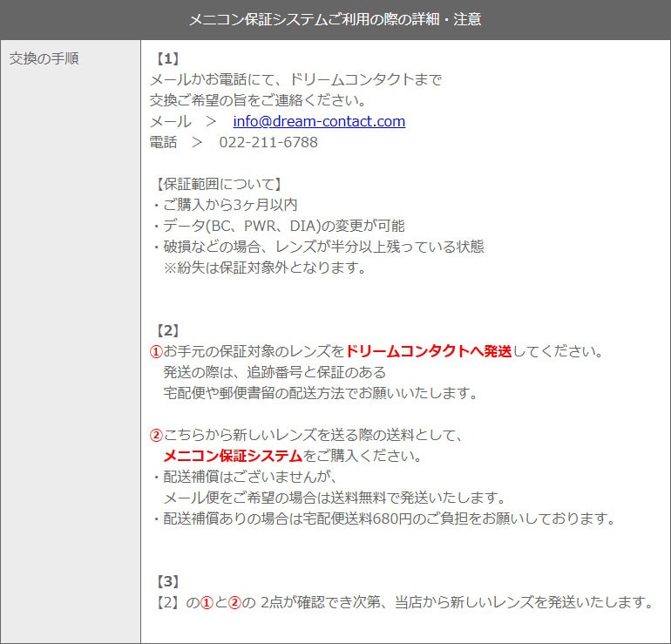Click the info@dream-contact.com email link
The height and width of the screenshot is (644, 671).
tap(319, 121)
